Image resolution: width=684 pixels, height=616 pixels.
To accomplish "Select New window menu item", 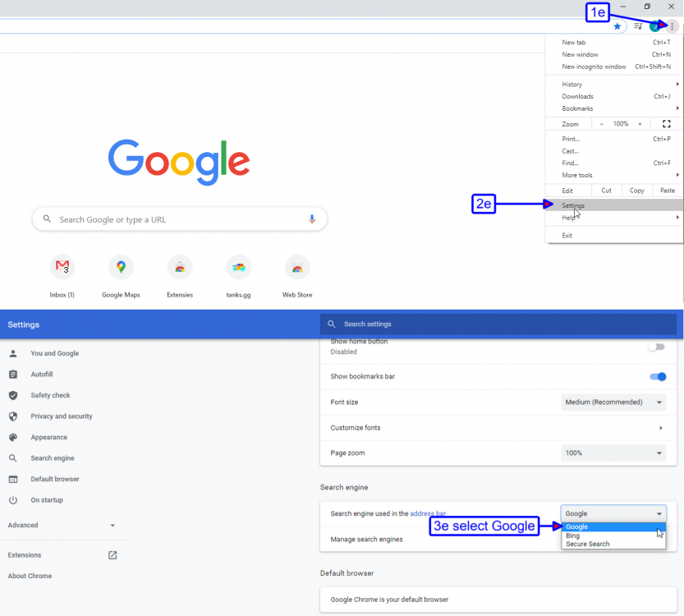I will (x=614, y=54).
